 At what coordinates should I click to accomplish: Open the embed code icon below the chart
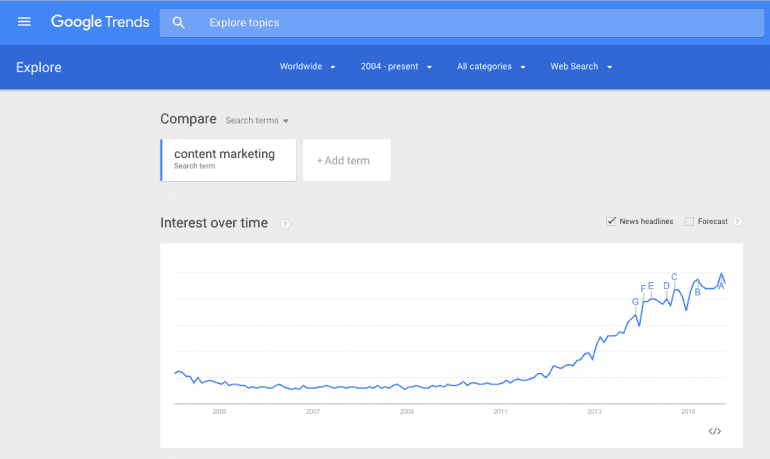pos(715,432)
